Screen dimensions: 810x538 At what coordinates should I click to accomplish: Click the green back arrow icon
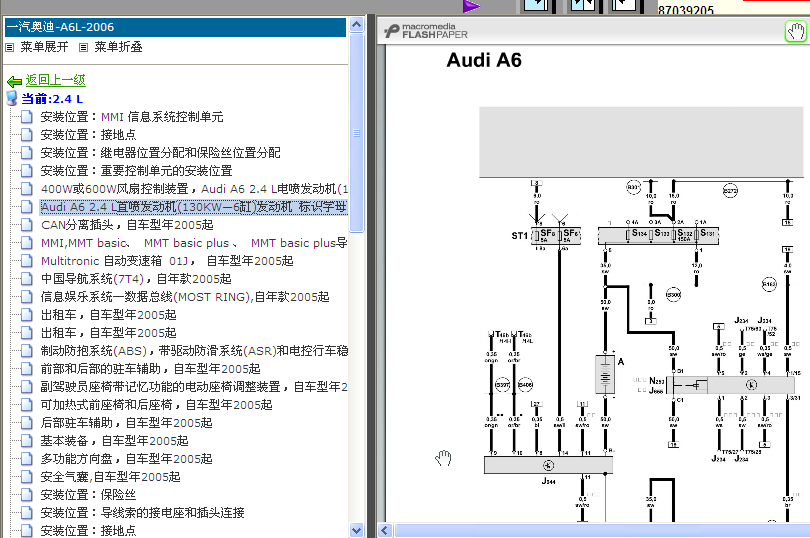pos(14,81)
